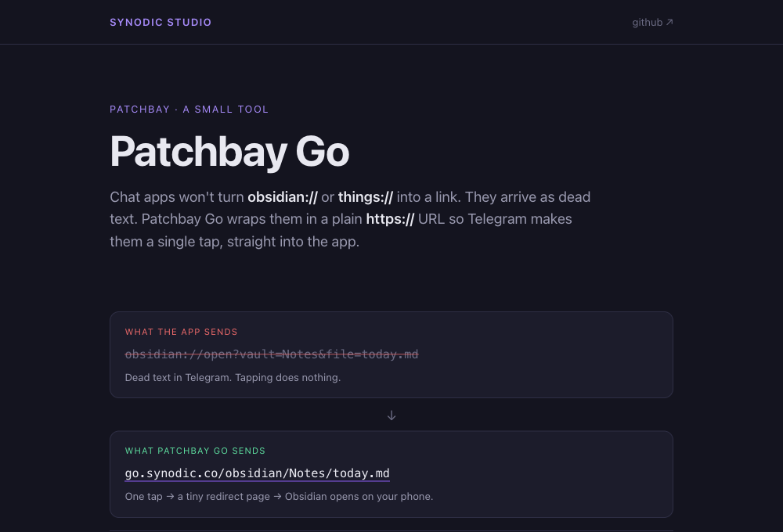Click the bold obsidian:// word in the intro

click(283, 197)
